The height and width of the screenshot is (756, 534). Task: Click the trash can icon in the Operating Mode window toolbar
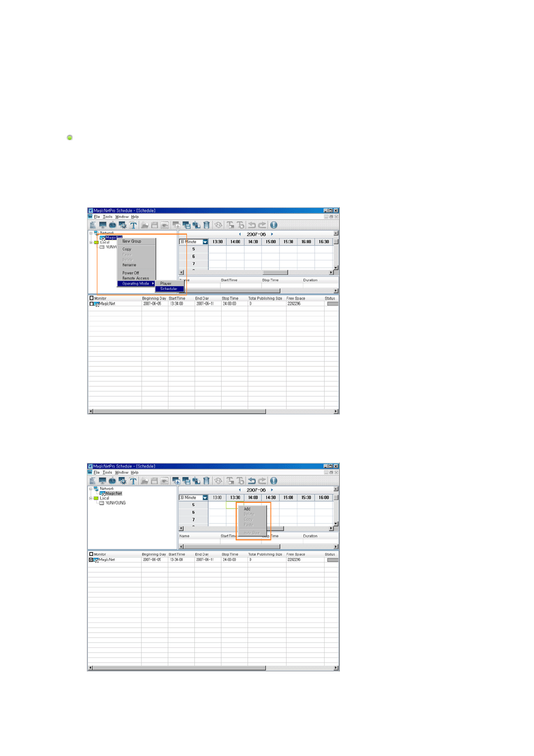pos(207,225)
